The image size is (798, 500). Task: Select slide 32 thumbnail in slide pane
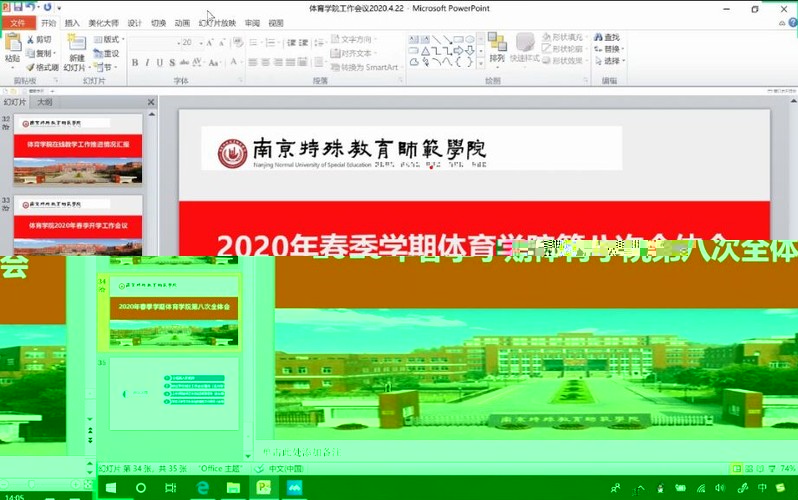pos(78,149)
